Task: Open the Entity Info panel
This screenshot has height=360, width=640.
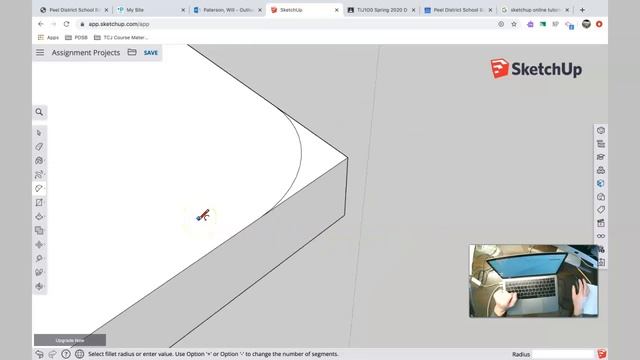Action: [600, 131]
